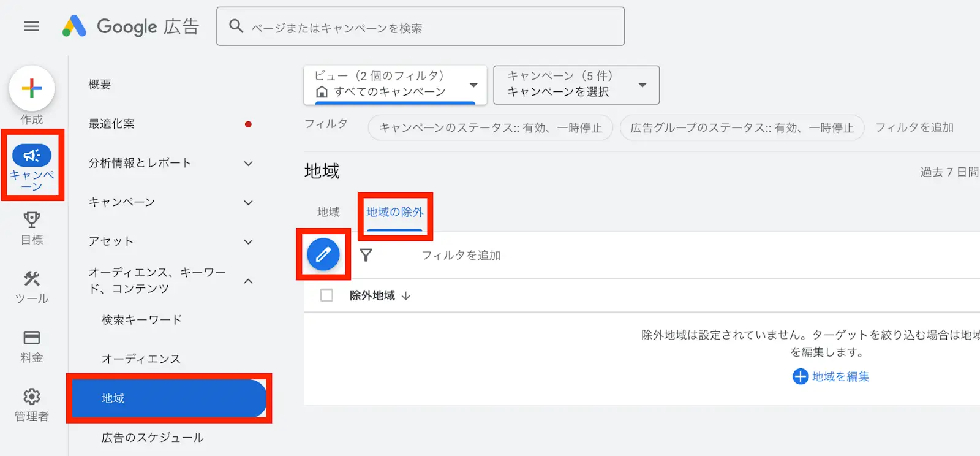Sort by the 除外地域 arrow
Viewport: 980px width, 456px height.
[x=406, y=296]
